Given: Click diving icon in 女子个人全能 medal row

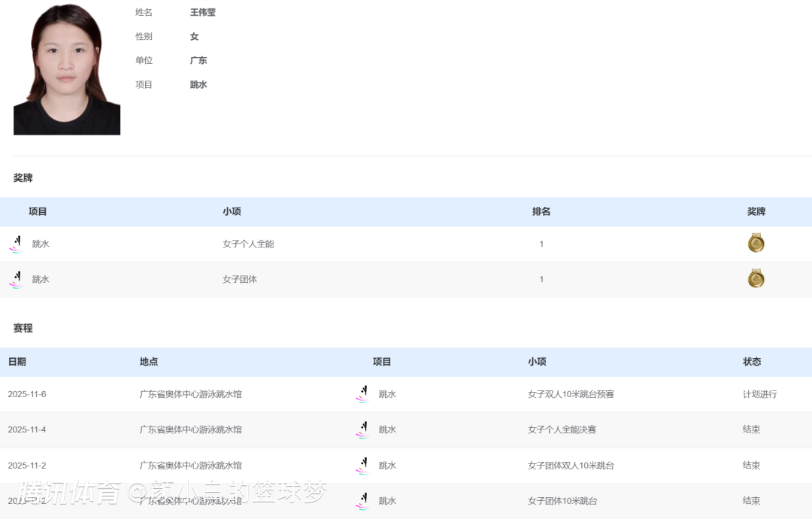Looking at the screenshot, I should [16, 244].
